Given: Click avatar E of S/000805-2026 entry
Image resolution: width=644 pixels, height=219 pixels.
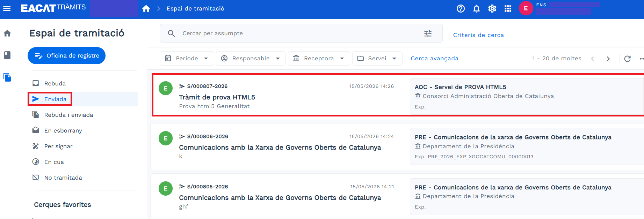Looking at the screenshot, I should [166, 189].
